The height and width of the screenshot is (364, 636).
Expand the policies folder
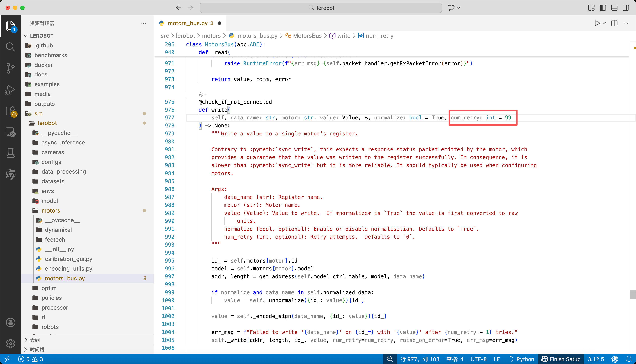88,298
